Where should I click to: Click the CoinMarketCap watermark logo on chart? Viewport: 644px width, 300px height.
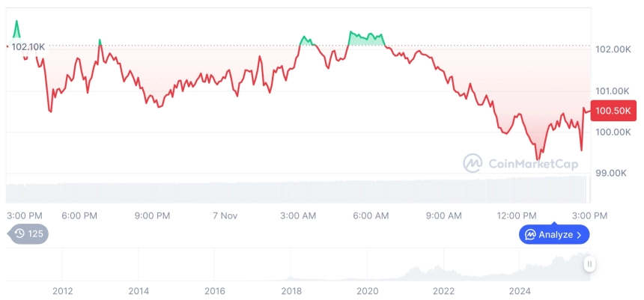click(x=473, y=162)
